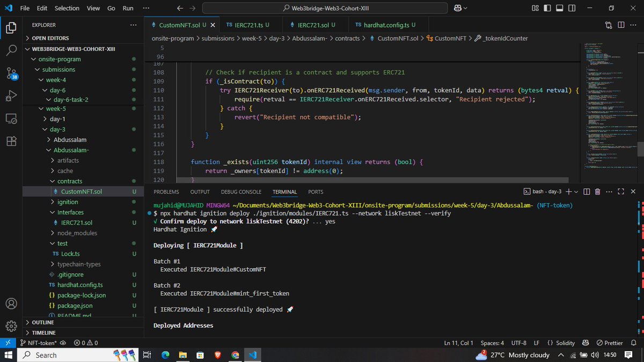
Task: Open Chrome from the taskbar
Action: [x=235, y=355]
